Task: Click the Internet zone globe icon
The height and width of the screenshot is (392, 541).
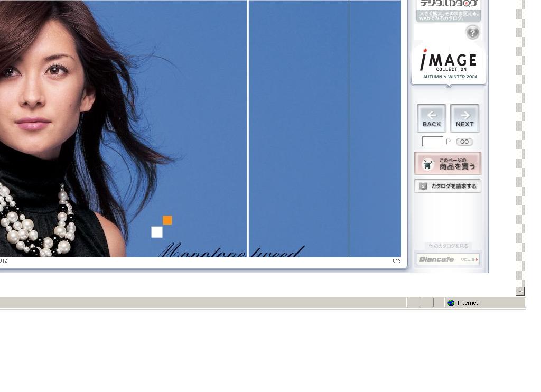Action: [451, 303]
